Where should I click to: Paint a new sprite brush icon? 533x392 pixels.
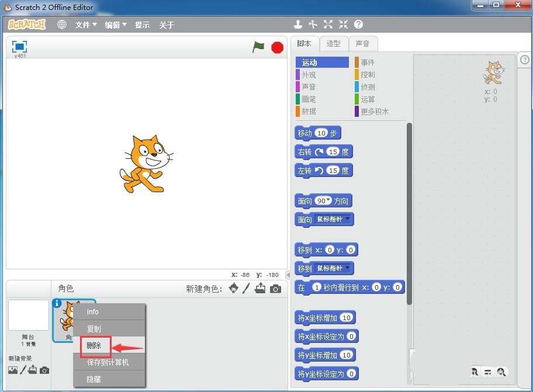pyautogui.click(x=247, y=289)
